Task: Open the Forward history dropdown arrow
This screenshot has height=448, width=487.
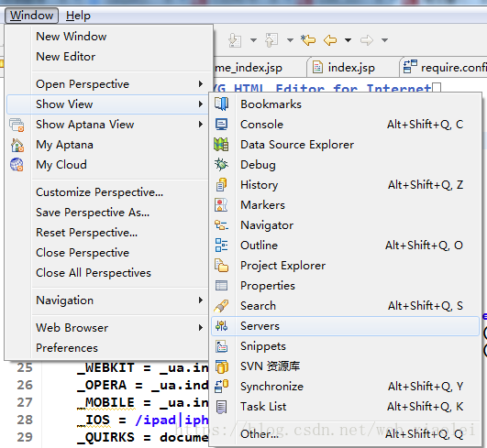Action: coord(385,40)
